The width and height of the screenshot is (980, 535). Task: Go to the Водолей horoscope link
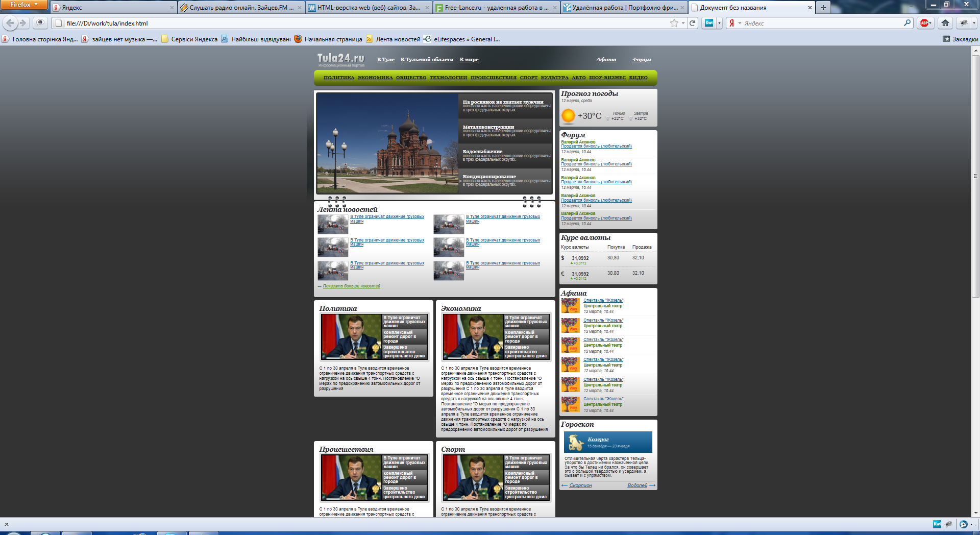click(x=637, y=485)
